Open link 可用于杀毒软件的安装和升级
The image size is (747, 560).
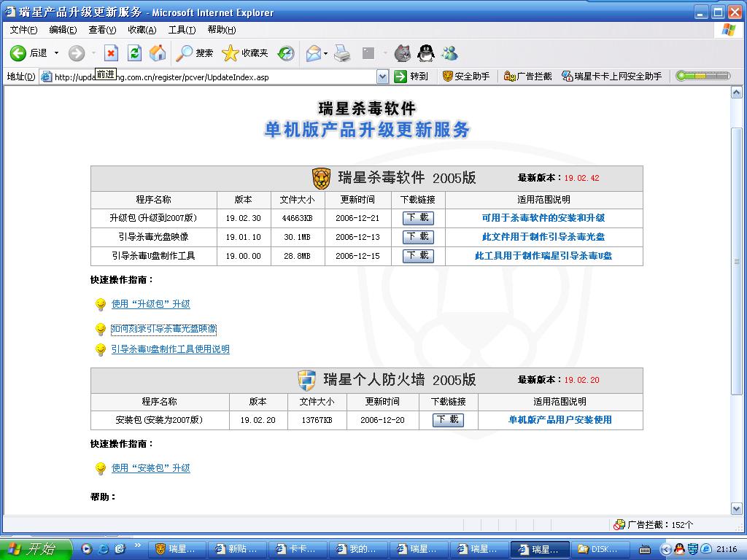pyautogui.click(x=543, y=218)
